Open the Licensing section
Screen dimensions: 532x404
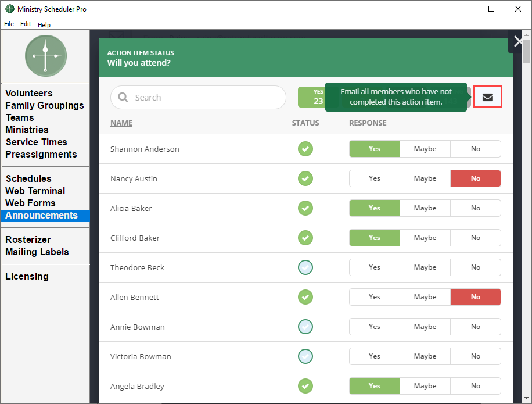tap(27, 276)
